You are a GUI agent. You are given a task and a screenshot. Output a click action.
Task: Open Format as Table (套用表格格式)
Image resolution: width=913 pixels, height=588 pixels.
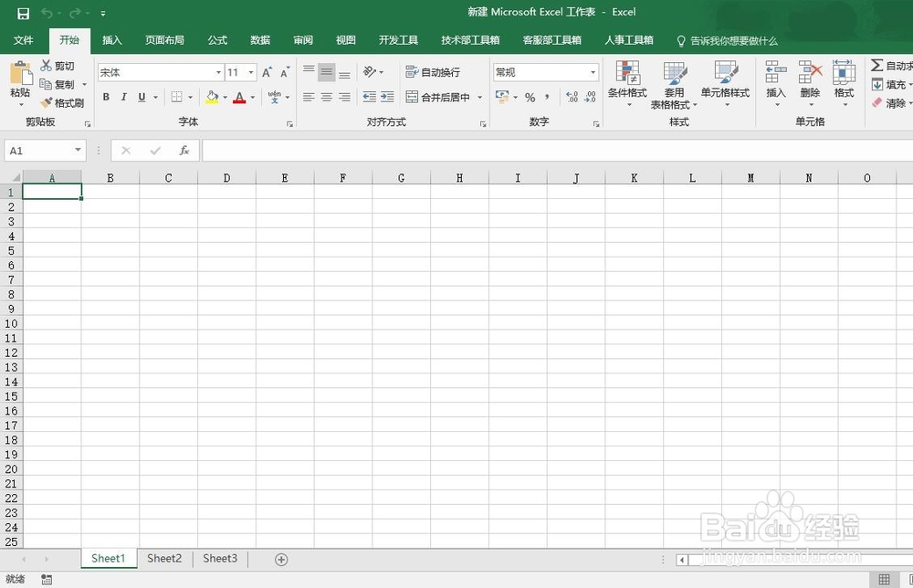coord(674,85)
